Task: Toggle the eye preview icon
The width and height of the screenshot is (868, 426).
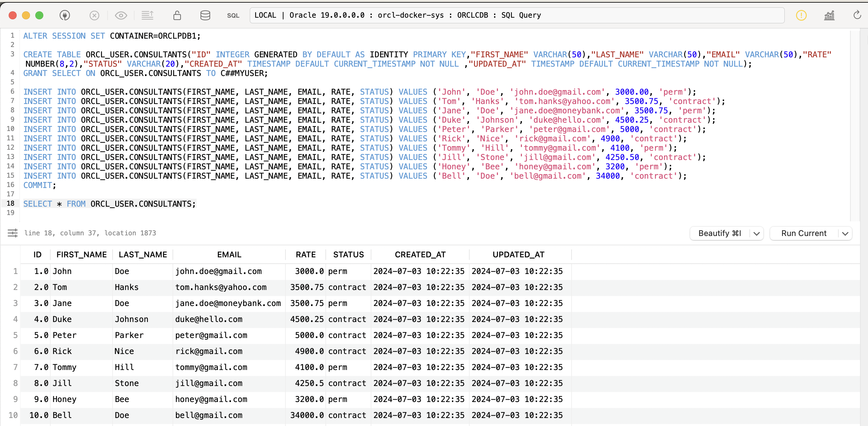Action: tap(121, 15)
